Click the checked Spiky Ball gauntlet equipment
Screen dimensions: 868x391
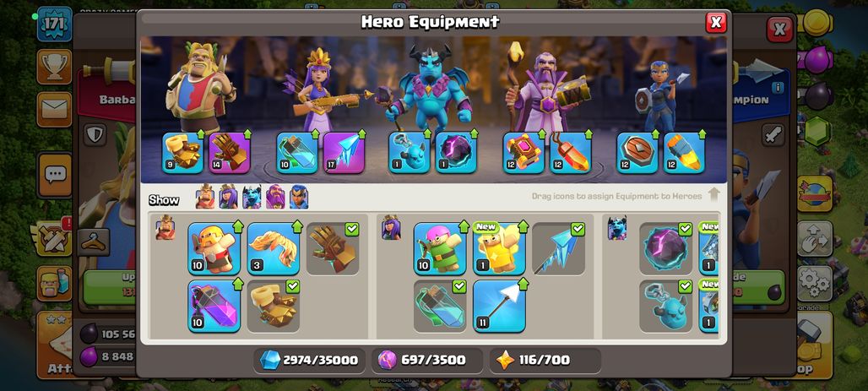(333, 248)
